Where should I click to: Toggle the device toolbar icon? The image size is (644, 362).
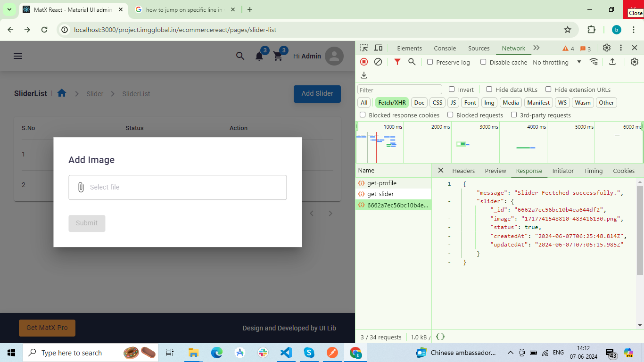[x=378, y=48]
